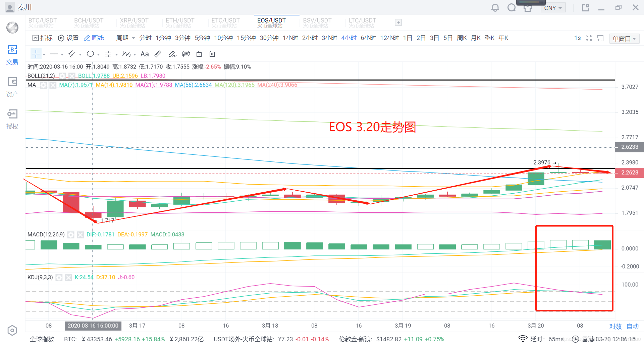Click the add chart window icon
Screen dimensions: 644x345
click(600, 38)
